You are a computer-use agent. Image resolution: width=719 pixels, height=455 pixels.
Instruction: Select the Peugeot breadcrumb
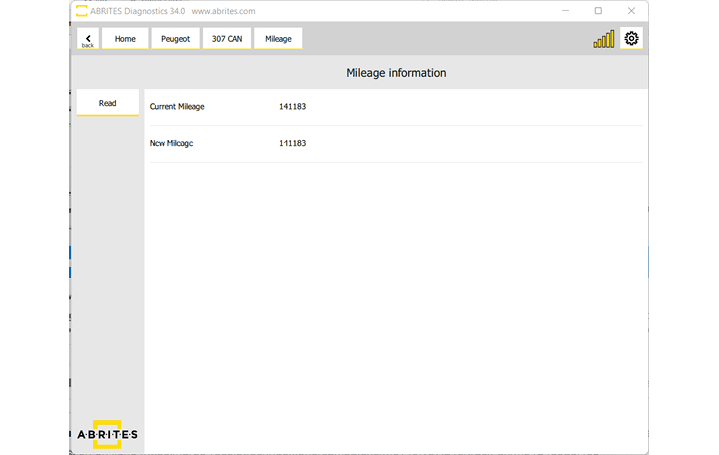pyautogui.click(x=175, y=39)
